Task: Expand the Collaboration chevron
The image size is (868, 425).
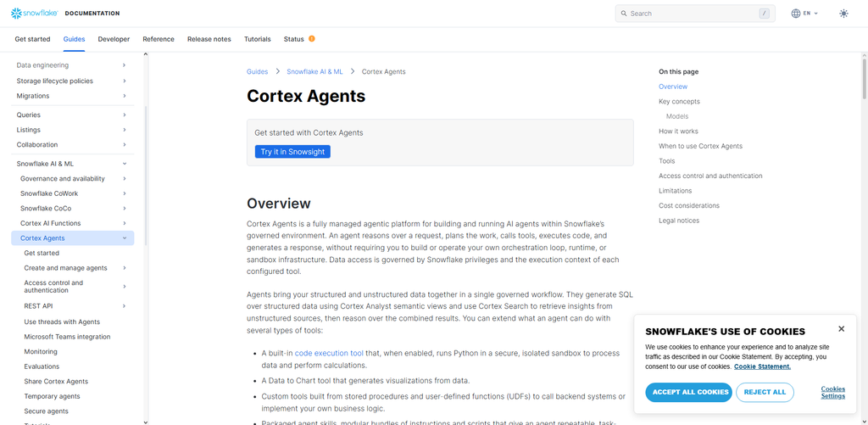Action: coord(125,144)
